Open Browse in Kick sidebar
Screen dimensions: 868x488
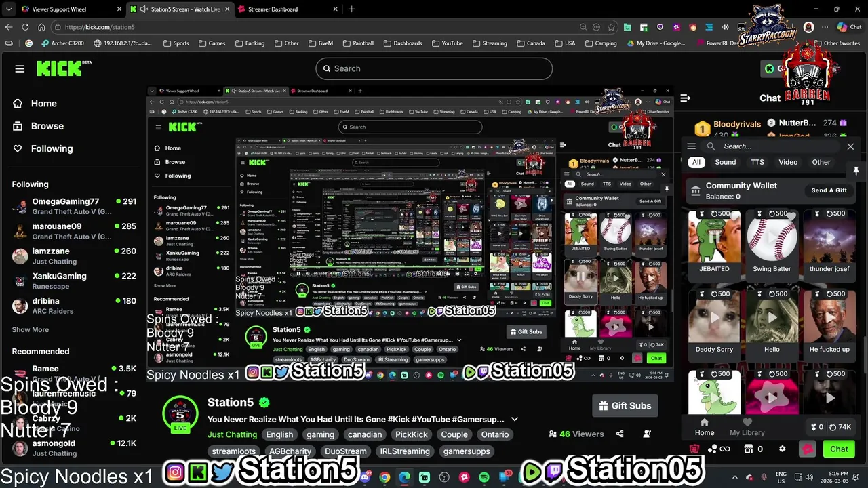[39, 126]
